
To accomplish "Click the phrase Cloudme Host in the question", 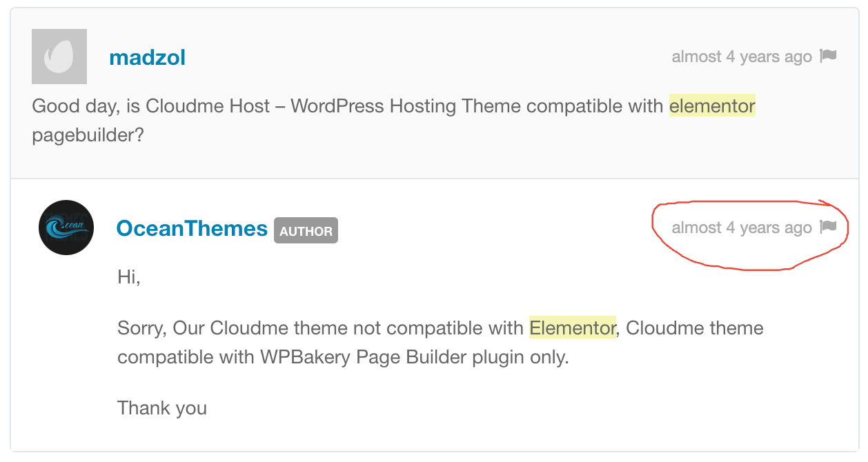I will (211, 106).
